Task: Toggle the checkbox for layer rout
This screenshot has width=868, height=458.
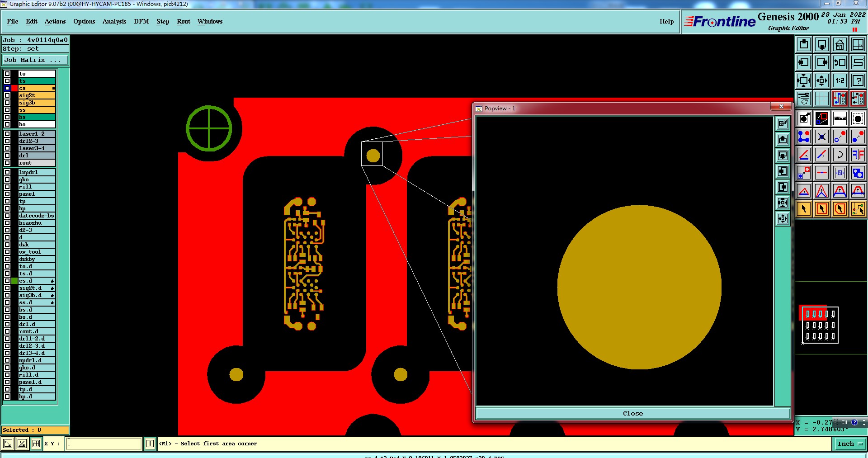Action: click(x=7, y=163)
